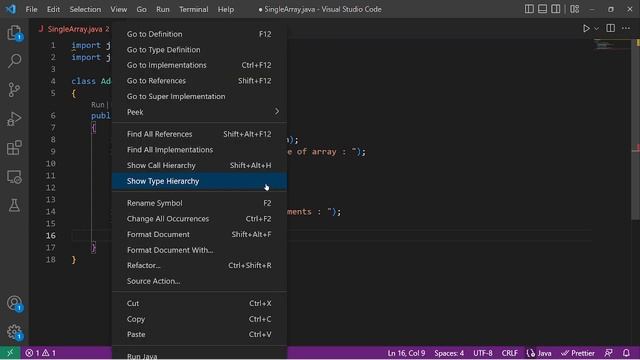
Task: Choose Go to Super Implementation
Action: point(199,96)
